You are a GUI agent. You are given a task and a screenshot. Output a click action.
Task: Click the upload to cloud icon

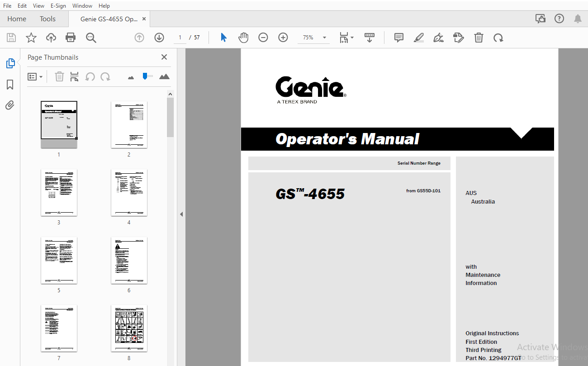tap(51, 38)
